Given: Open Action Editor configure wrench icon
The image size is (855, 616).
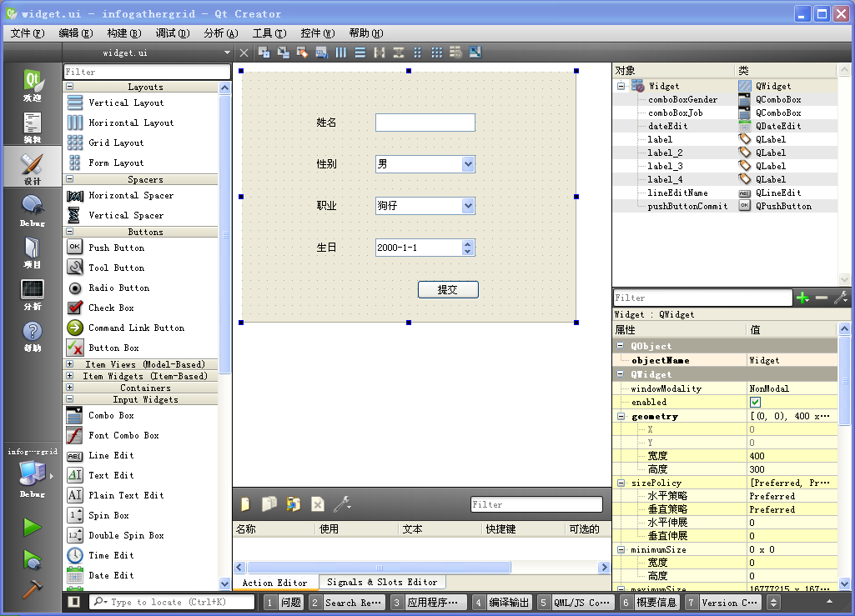Looking at the screenshot, I should (342, 504).
